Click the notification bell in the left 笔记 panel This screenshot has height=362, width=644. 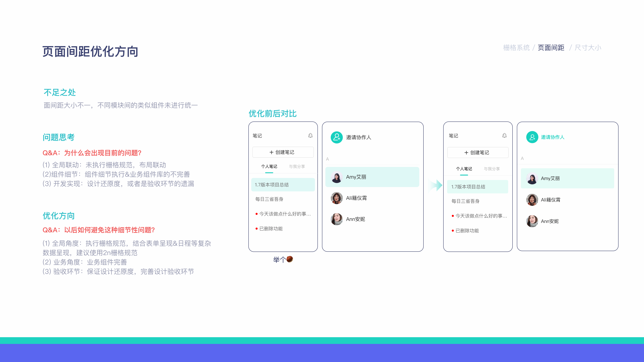coord(311,136)
